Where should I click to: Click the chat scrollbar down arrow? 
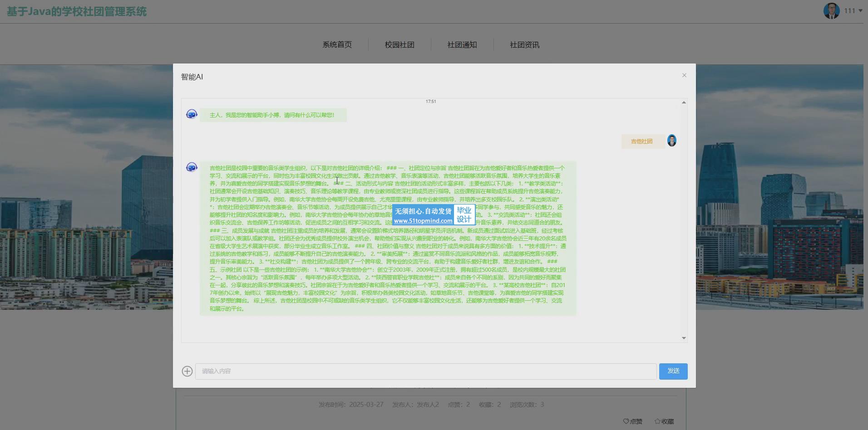(684, 338)
